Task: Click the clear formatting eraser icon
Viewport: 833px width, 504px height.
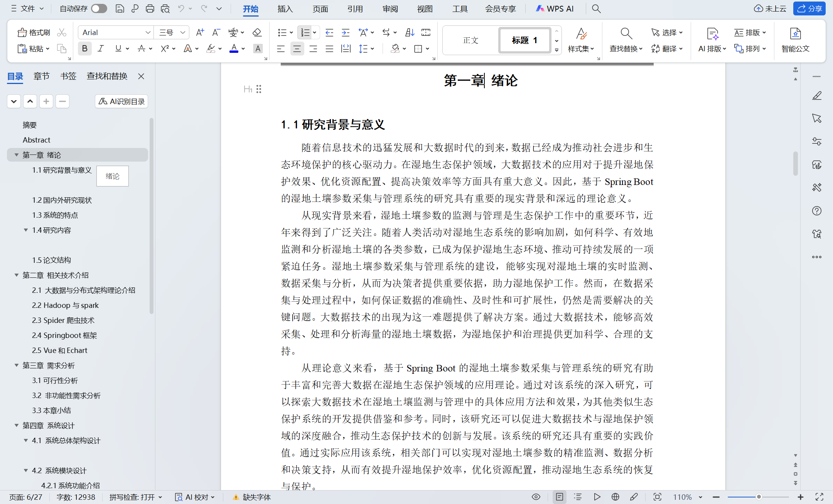Action: (257, 33)
